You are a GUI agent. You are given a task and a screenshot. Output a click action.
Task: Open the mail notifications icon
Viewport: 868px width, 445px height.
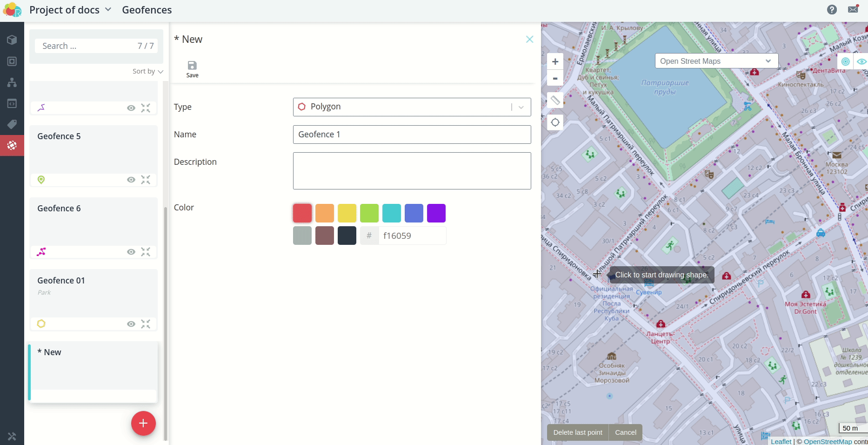(853, 10)
